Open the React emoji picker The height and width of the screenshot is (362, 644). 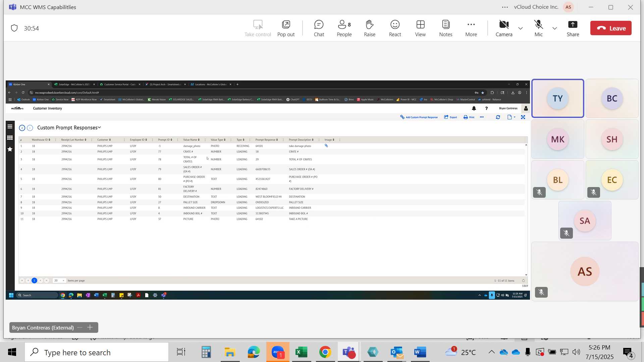[395, 28]
